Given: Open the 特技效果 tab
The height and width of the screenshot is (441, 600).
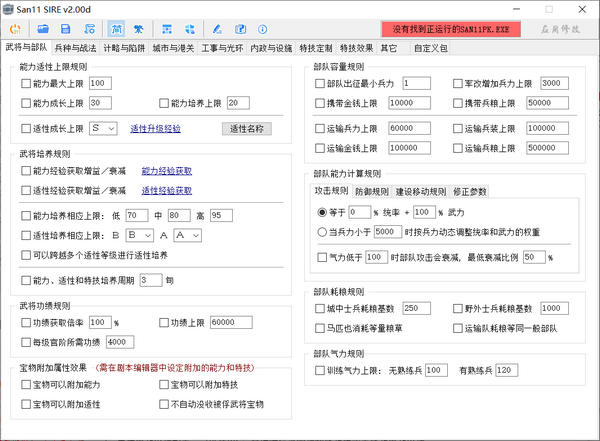Looking at the screenshot, I should pyautogui.click(x=356, y=48).
